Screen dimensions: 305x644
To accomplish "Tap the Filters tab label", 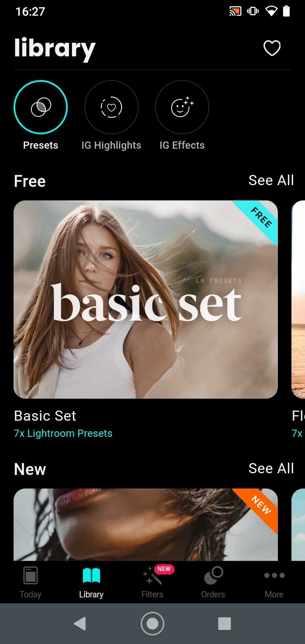I will 152,594.
